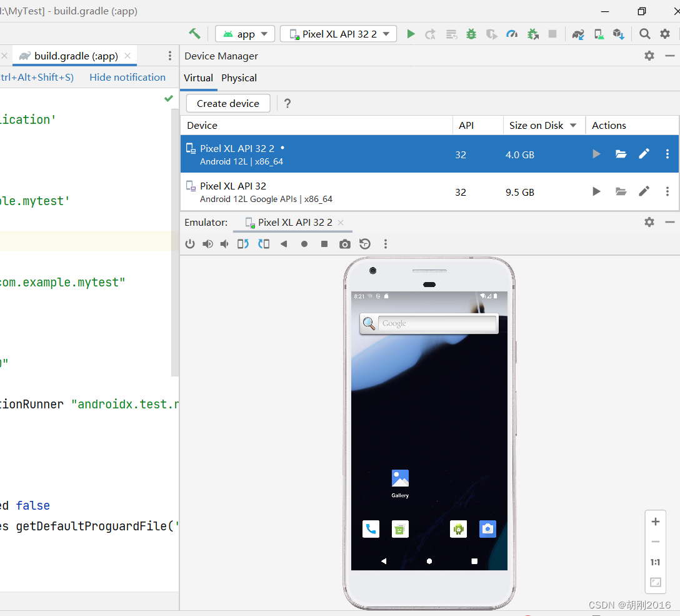
Task: Open the Camera app on emulator screen
Action: (487, 529)
